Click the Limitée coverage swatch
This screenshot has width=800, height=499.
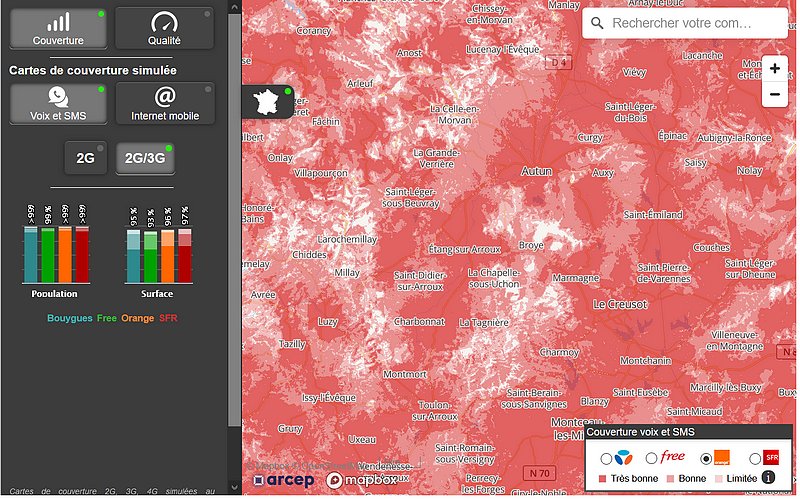point(718,479)
